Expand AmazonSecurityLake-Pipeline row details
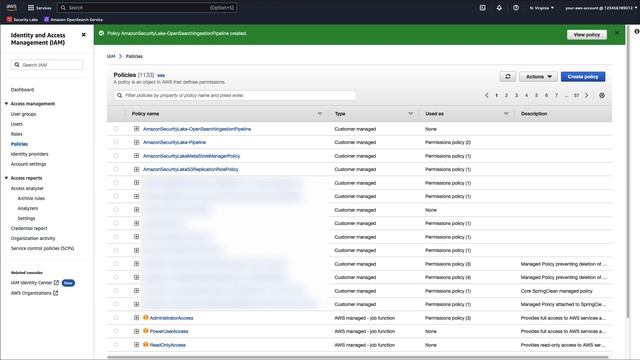The width and height of the screenshot is (640, 360). coord(136,142)
